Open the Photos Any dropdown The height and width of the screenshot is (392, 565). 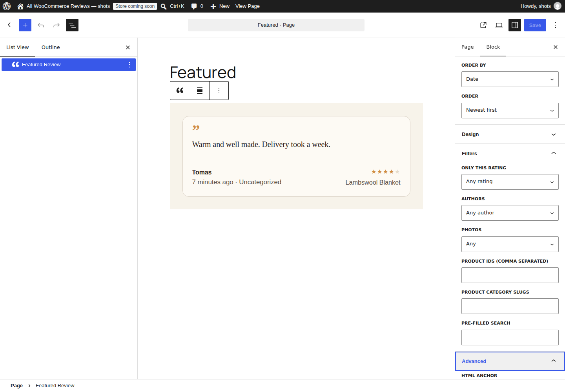pos(510,244)
